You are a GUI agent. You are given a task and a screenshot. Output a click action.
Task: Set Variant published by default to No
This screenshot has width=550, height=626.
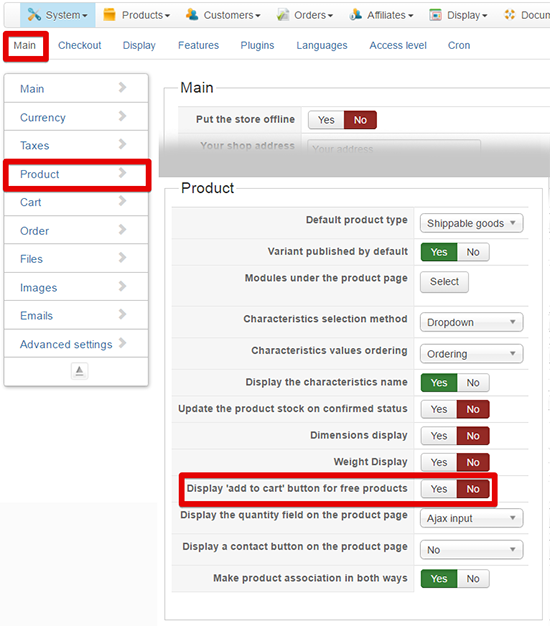click(x=473, y=252)
